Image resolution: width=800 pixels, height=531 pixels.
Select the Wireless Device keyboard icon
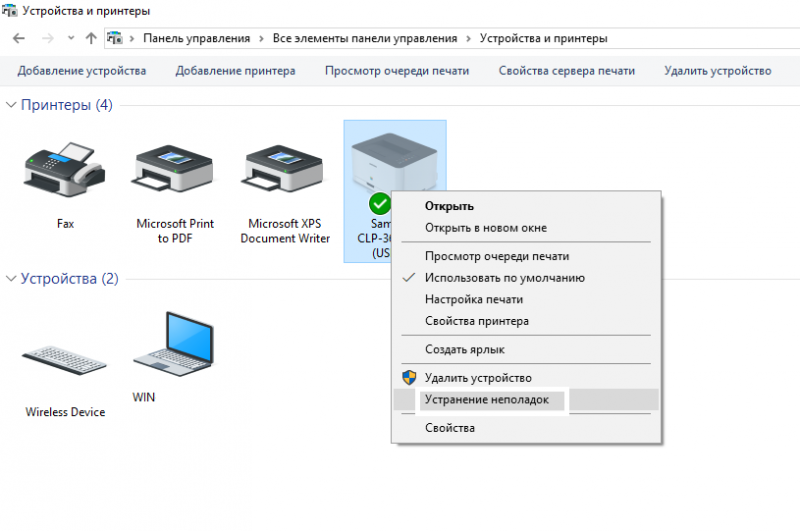[65, 360]
